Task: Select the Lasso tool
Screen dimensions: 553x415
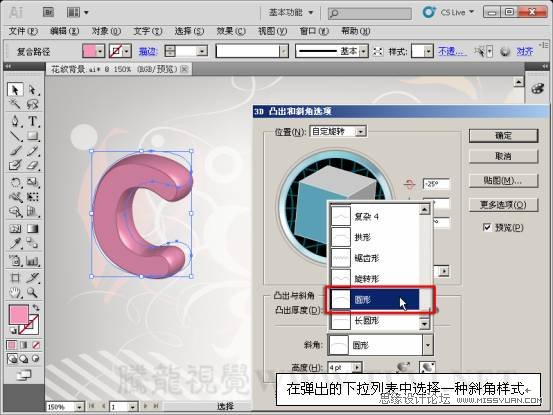Action: click(x=32, y=104)
